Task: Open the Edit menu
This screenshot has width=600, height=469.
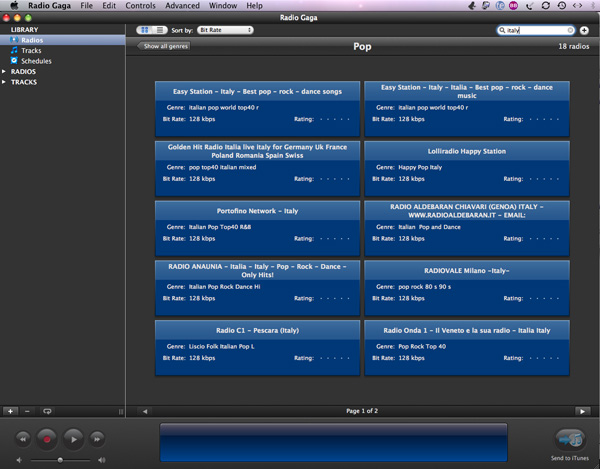Action: click(x=109, y=5)
